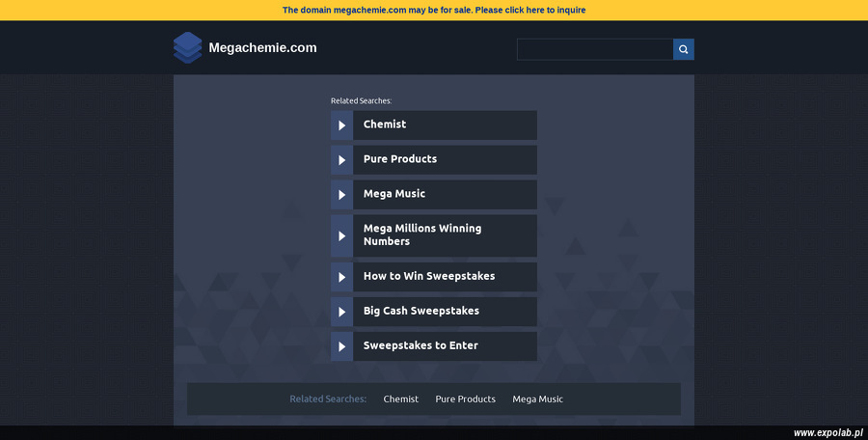
Task: Click Chemist in the footer search bar
Action: click(401, 399)
